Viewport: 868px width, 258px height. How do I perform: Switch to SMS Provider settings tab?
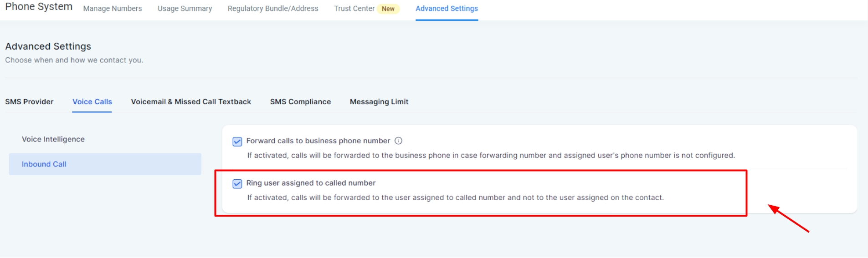coord(29,102)
